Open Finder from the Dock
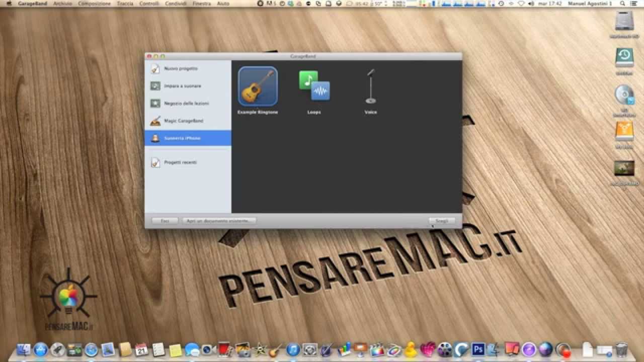 (24, 349)
